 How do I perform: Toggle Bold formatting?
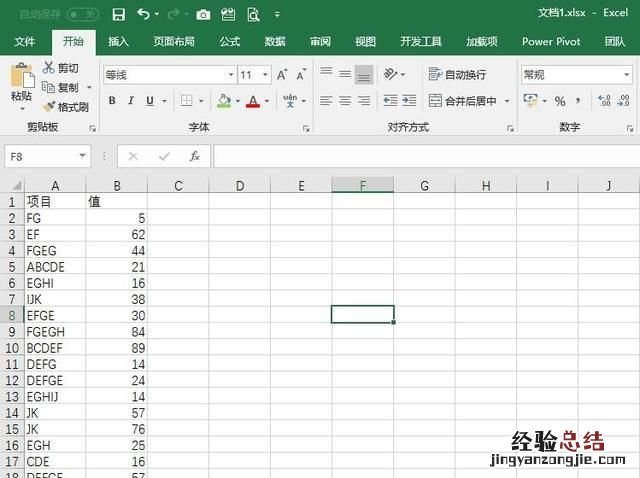point(112,101)
